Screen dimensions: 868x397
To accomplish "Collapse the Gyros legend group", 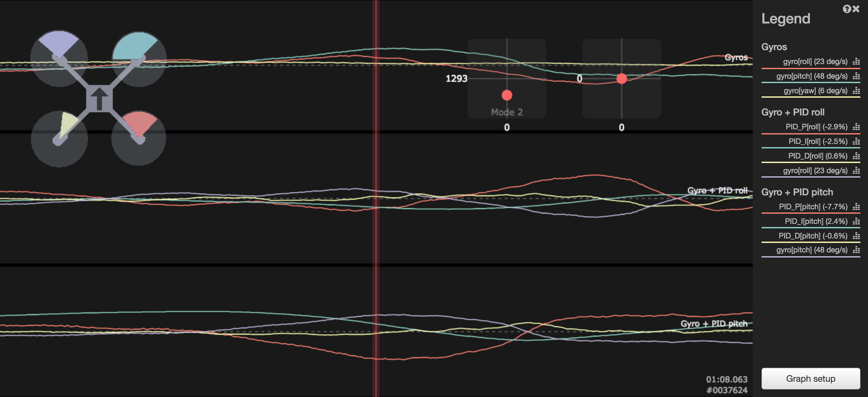I will click(x=774, y=47).
